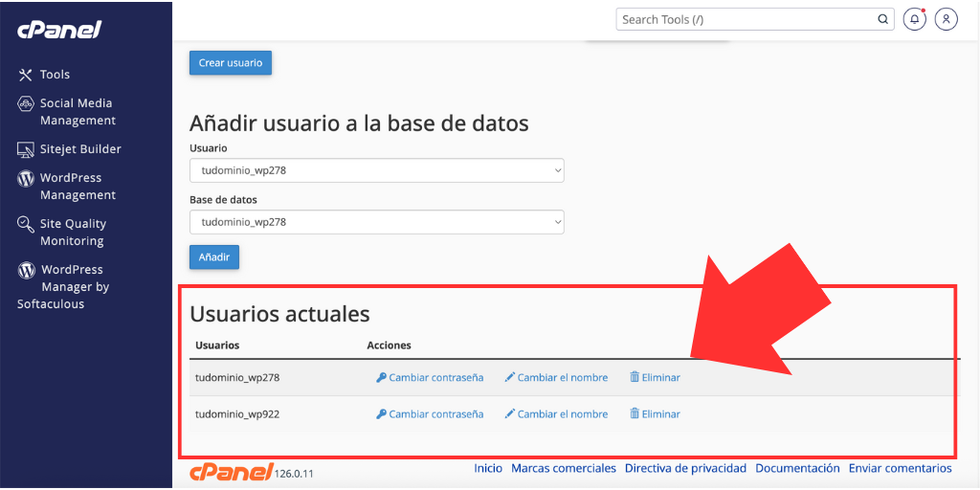Open Directiva de privacidad footer link
The height and width of the screenshot is (490, 980).
tap(685, 468)
